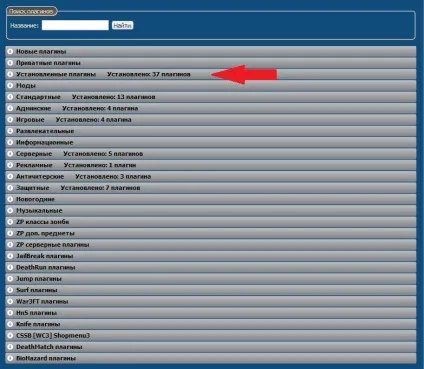Click the plus icon beside DeathMatch плагины

(x=10, y=346)
